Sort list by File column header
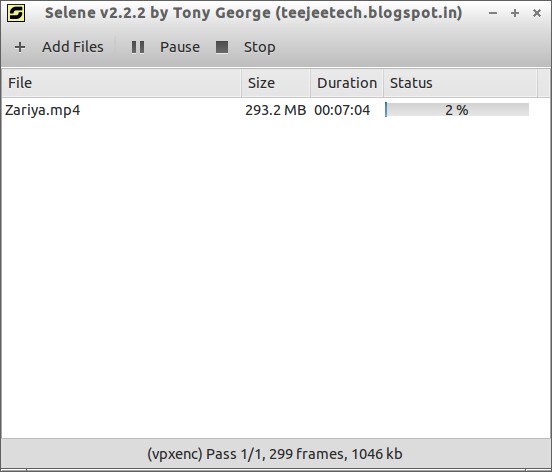The width and height of the screenshot is (552, 472). point(121,83)
